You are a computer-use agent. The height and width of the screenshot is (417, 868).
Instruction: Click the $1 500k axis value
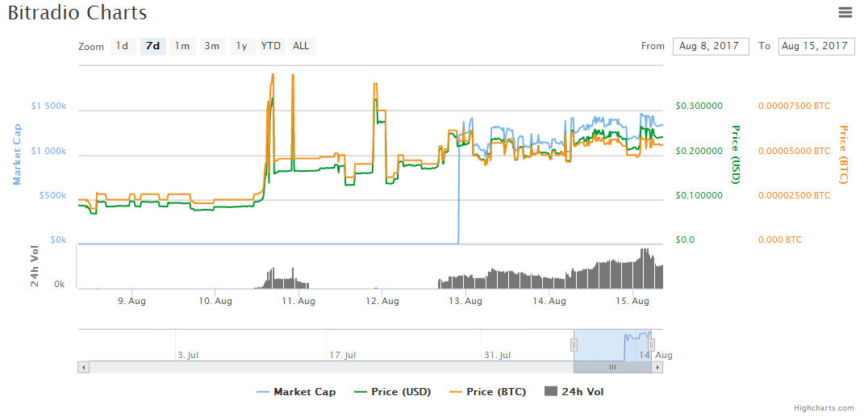click(48, 106)
